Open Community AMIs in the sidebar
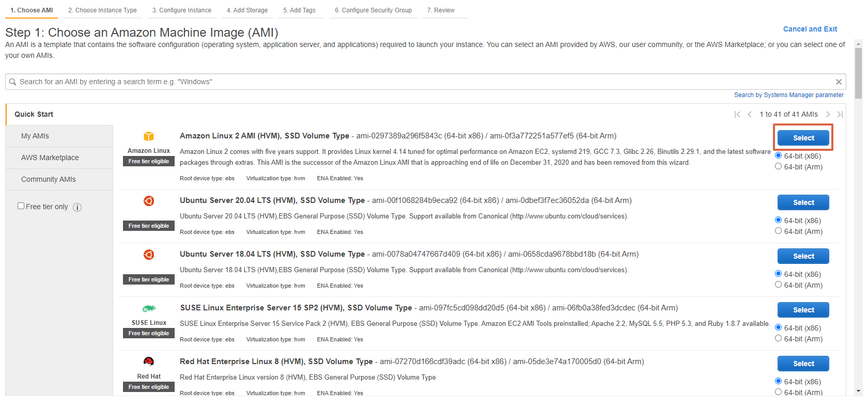 59,179
